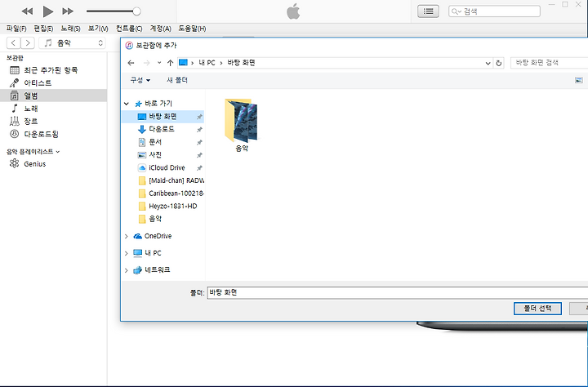
Task: Click the rewind playback button
Action: [27, 11]
